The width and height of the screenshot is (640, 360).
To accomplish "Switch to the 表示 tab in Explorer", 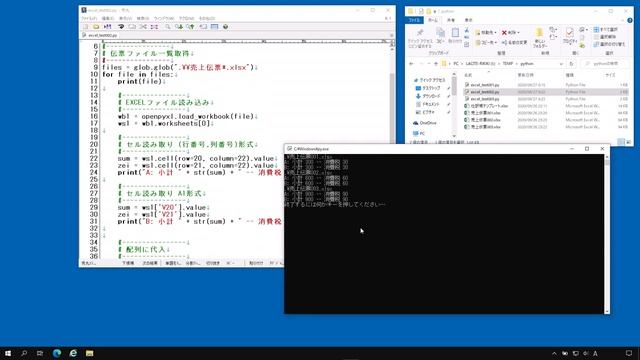I will coord(469,20).
